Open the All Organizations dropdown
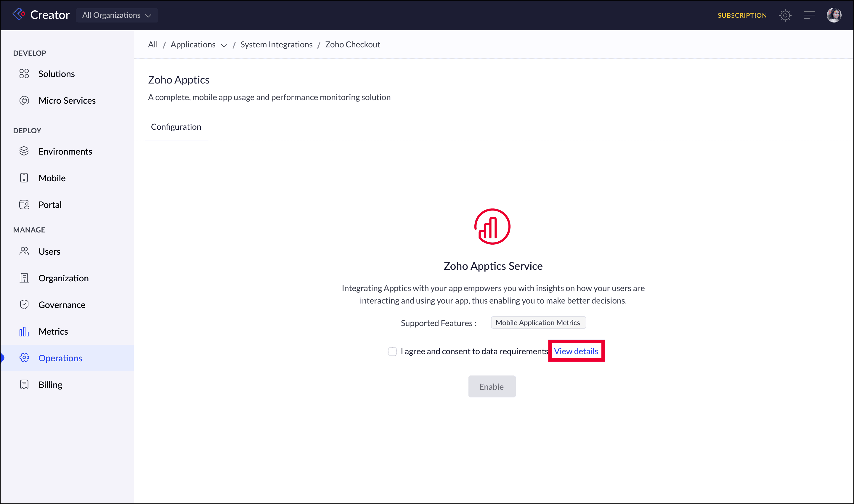Viewport: 854px width, 504px height. 116,15
